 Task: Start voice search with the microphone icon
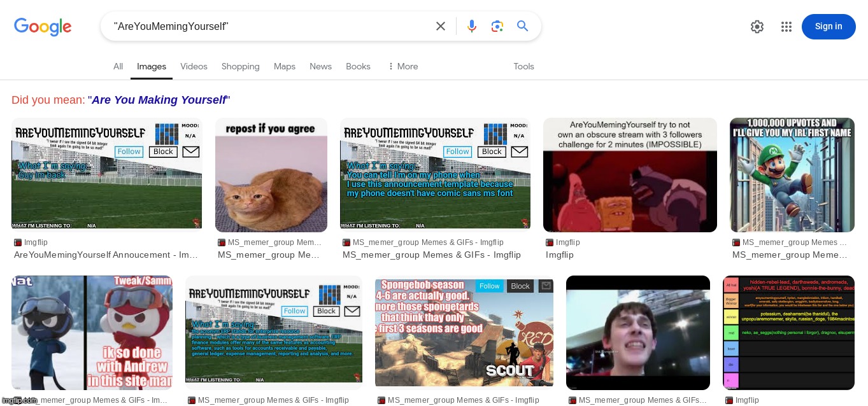coord(472,26)
